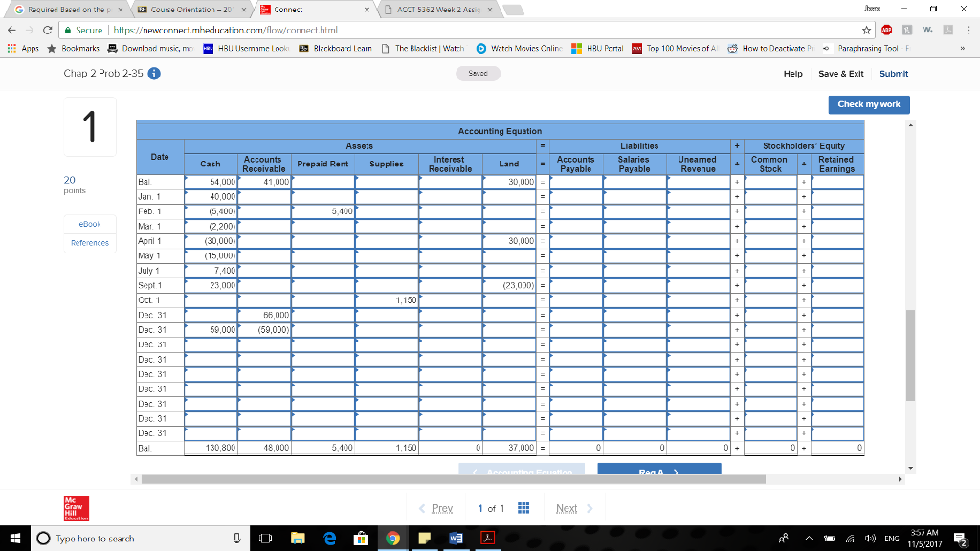Go to the Prev question

click(x=435, y=509)
